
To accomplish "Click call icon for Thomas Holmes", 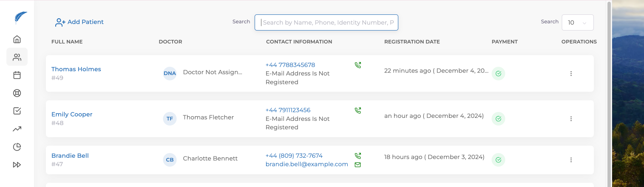I will click(x=357, y=65).
